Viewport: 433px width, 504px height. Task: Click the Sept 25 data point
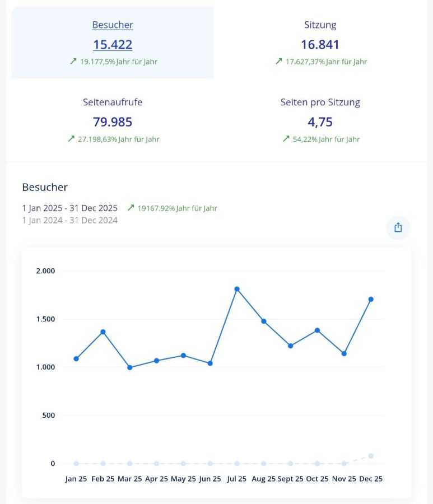pyautogui.click(x=290, y=346)
